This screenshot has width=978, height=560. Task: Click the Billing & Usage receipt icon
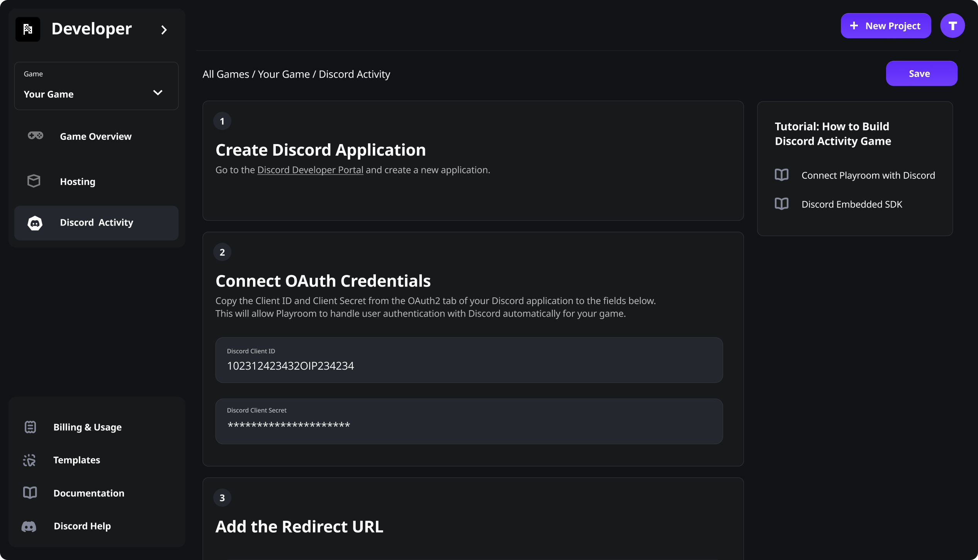pyautogui.click(x=30, y=427)
